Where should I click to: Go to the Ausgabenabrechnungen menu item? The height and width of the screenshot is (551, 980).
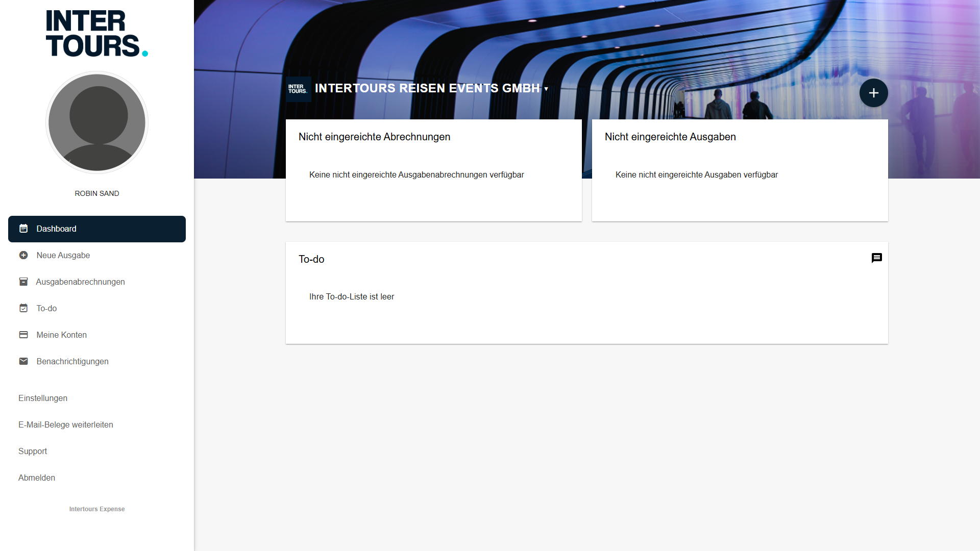coord(80,282)
